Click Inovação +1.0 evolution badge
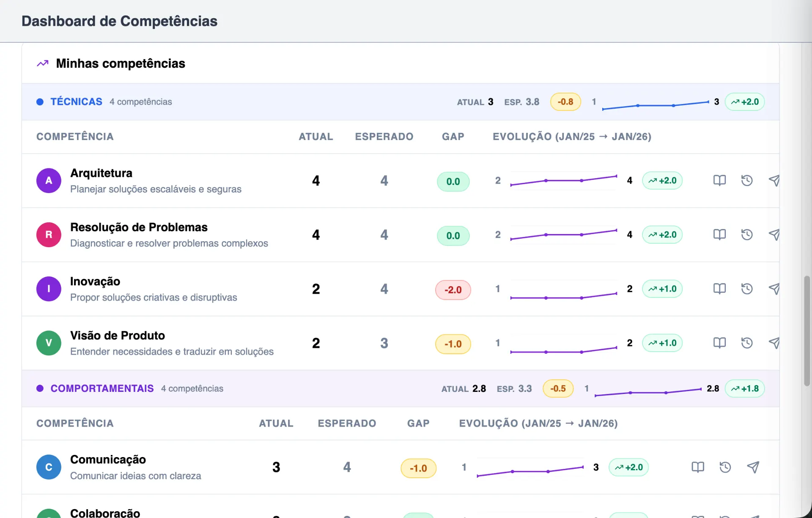This screenshot has width=812, height=518. coord(662,289)
